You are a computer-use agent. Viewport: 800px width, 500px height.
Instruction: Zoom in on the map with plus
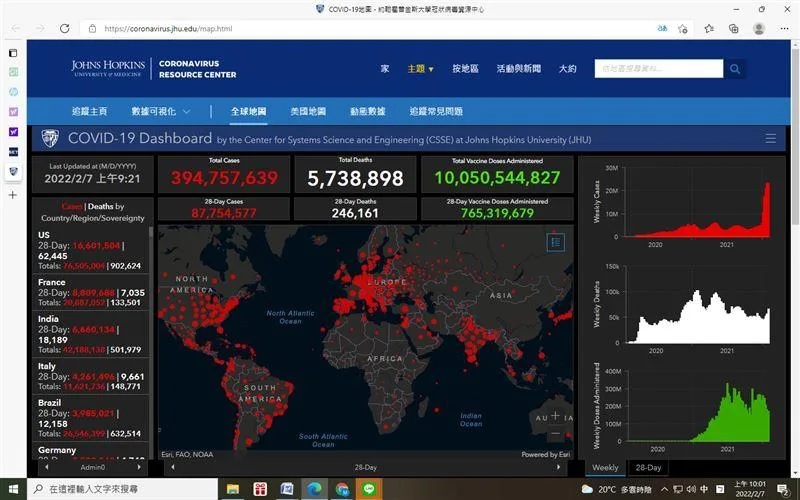[x=556, y=416]
